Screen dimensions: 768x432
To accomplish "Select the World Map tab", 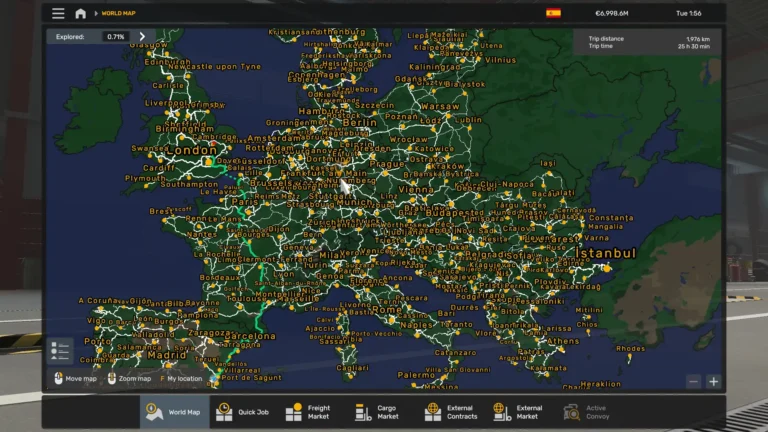I will [x=174, y=412].
